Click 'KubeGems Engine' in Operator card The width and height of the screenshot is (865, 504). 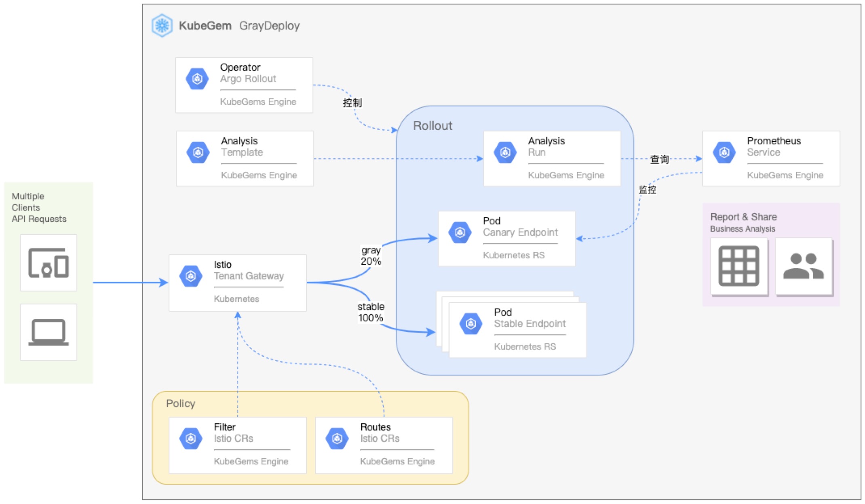(x=258, y=102)
